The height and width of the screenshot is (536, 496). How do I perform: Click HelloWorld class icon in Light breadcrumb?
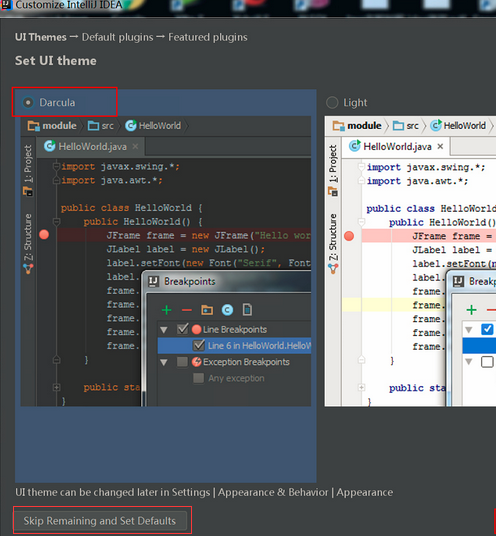click(435, 125)
